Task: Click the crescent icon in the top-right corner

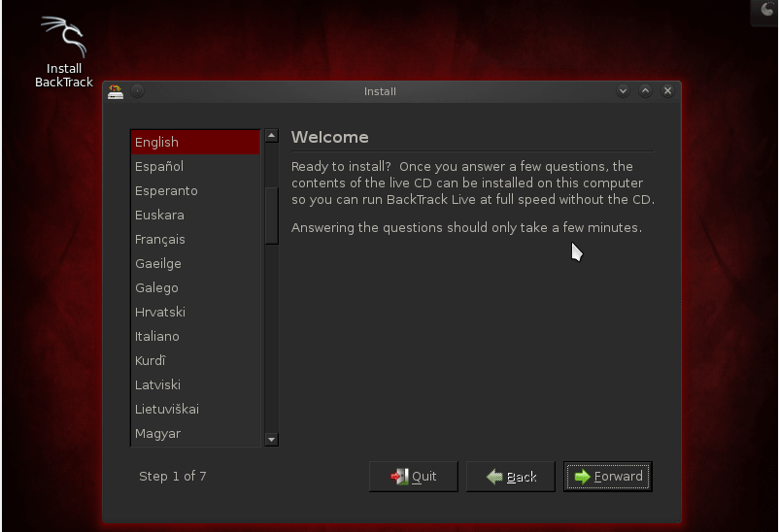Action: 766,10
